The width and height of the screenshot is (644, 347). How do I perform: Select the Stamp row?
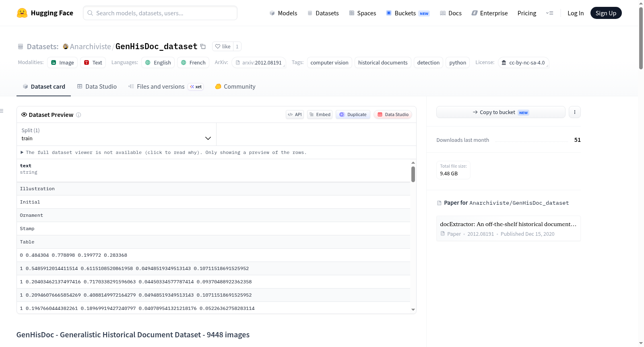[x=213, y=229]
